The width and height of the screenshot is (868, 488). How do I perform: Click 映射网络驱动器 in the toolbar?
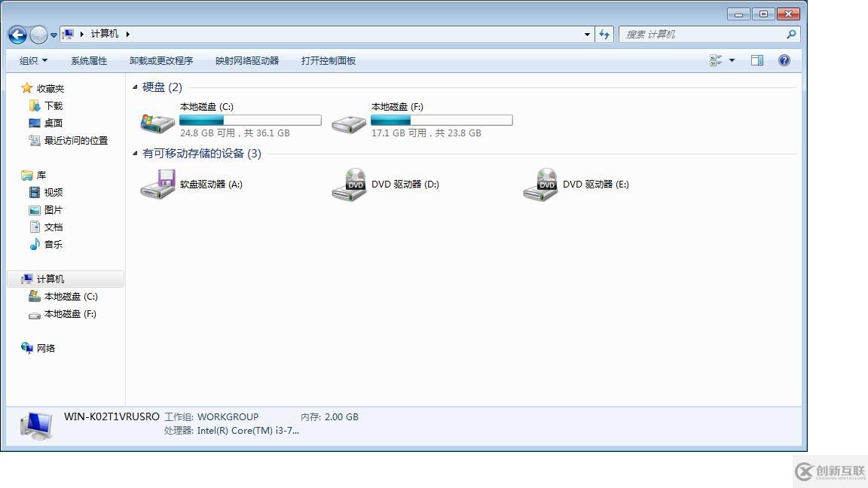tap(247, 61)
